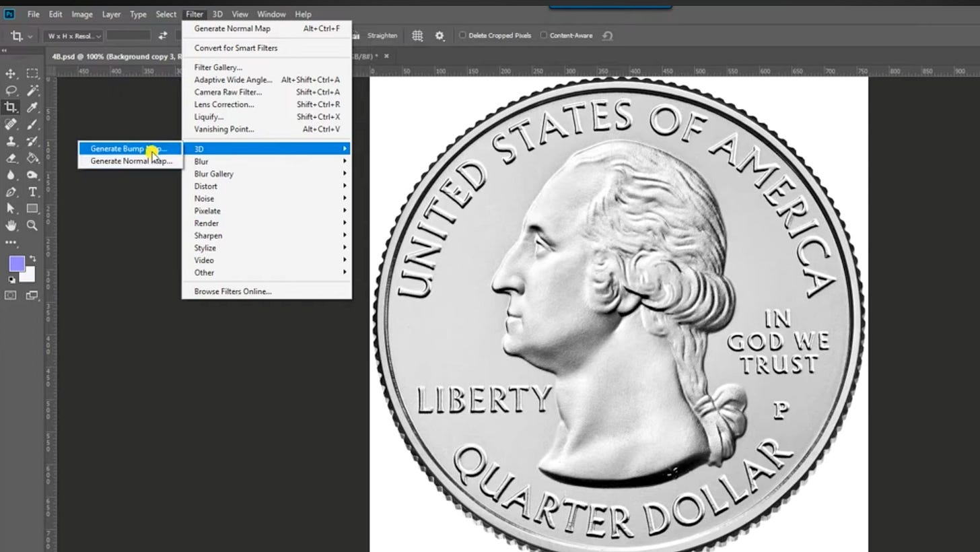Select the Move tool

[10, 73]
